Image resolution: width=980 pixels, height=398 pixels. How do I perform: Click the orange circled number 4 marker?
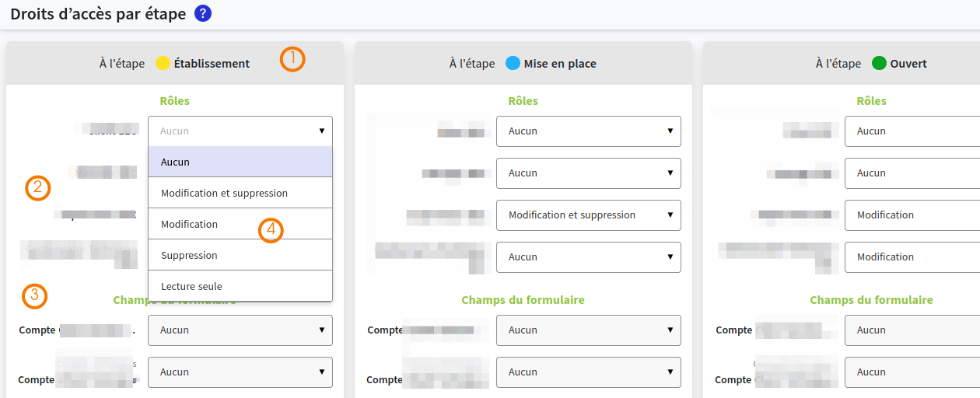[x=271, y=230]
